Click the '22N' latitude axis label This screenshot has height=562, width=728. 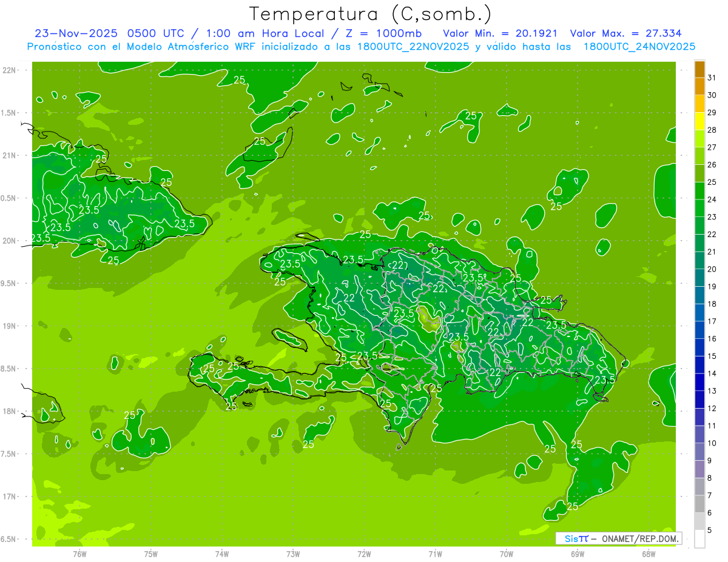[x=10, y=70]
